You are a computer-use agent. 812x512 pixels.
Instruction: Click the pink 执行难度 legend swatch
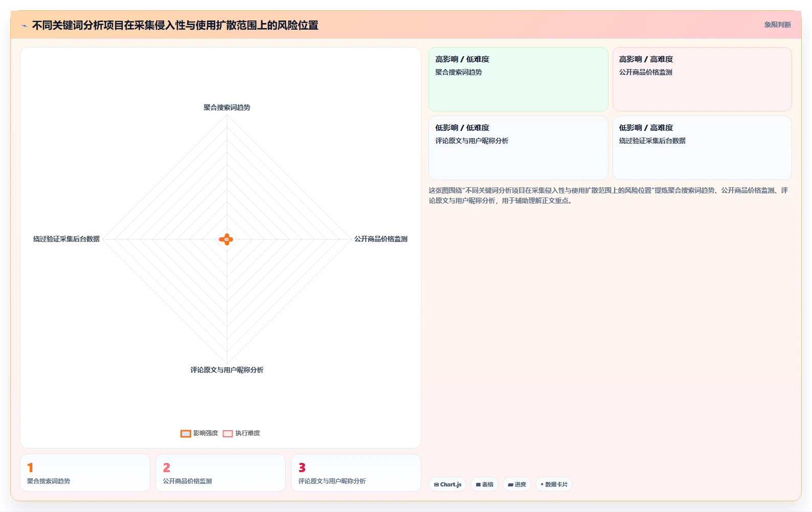pyautogui.click(x=228, y=434)
